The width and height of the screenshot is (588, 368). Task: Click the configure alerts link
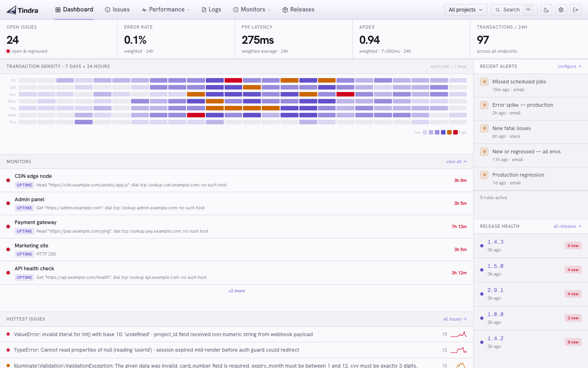tap(569, 66)
